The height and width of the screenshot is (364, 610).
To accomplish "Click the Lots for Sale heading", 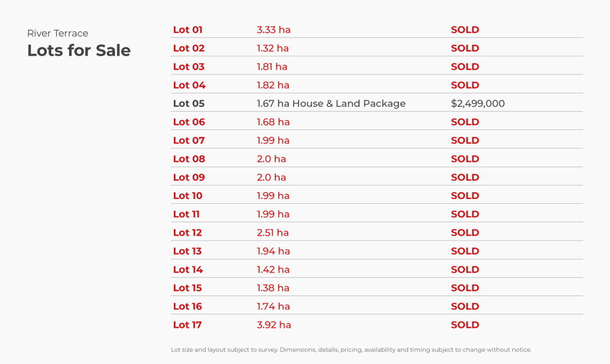I will [x=79, y=50].
